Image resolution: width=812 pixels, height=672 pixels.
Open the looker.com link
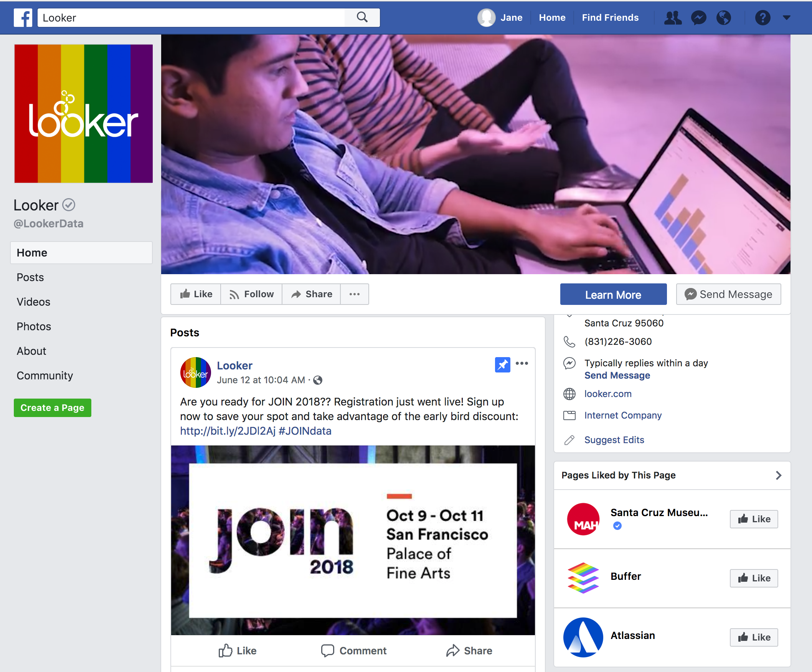(x=608, y=394)
